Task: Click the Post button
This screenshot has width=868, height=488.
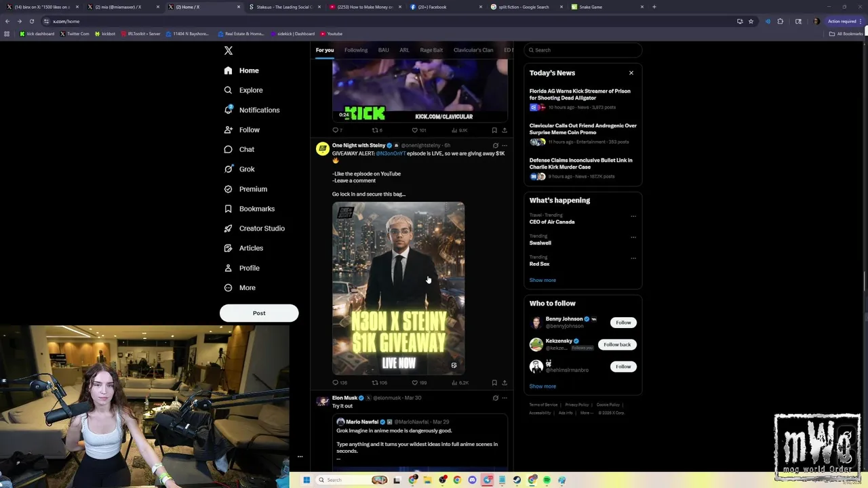Action: (259, 313)
